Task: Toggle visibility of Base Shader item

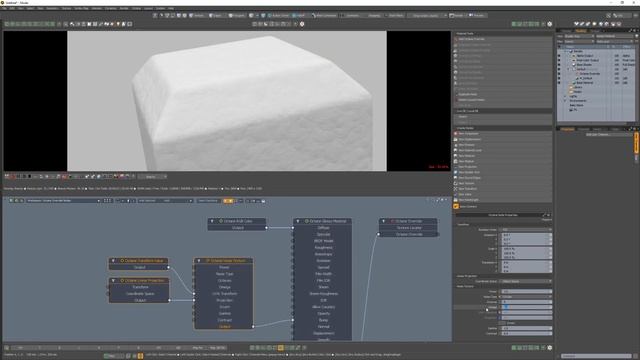Action: click(559, 64)
